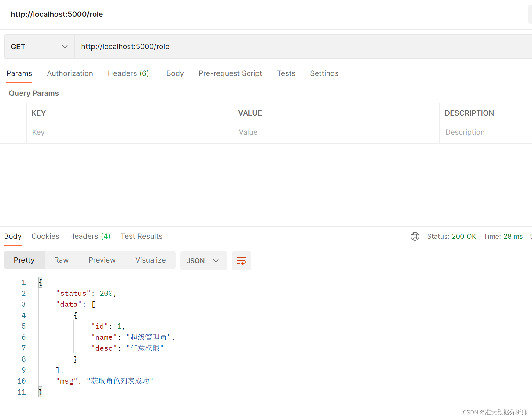Click the network globe icon
The width and height of the screenshot is (532, 418).
point(415,236)
